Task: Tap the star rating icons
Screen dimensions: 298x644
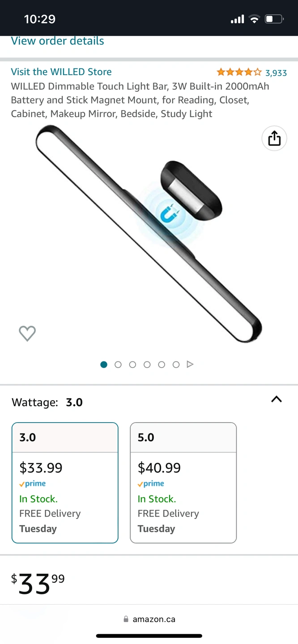Action: tap(239, 72)
